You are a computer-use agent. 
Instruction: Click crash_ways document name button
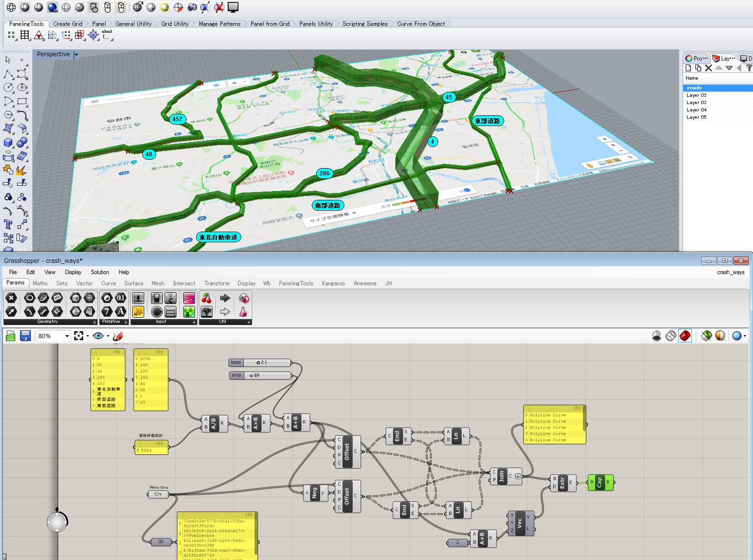[731, 272]
